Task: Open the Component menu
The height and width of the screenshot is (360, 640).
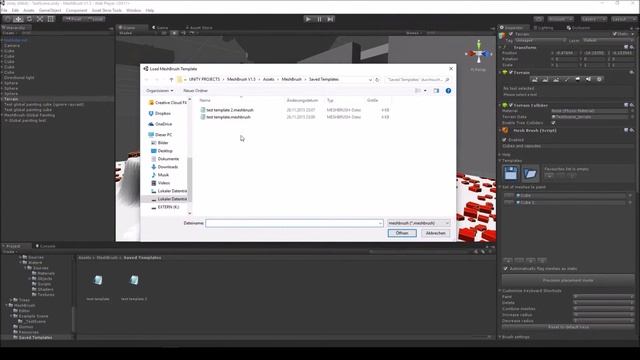Action: click(x=76, y=10)
